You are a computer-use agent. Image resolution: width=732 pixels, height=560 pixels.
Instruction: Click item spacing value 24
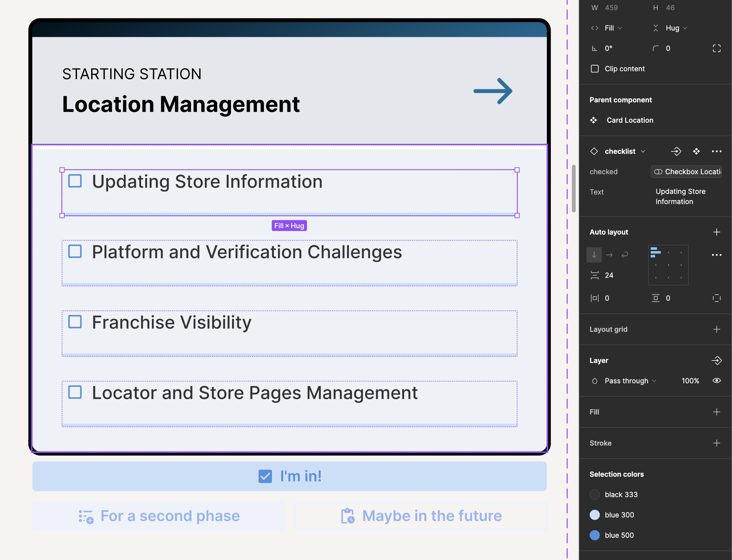tap(609, 275)
